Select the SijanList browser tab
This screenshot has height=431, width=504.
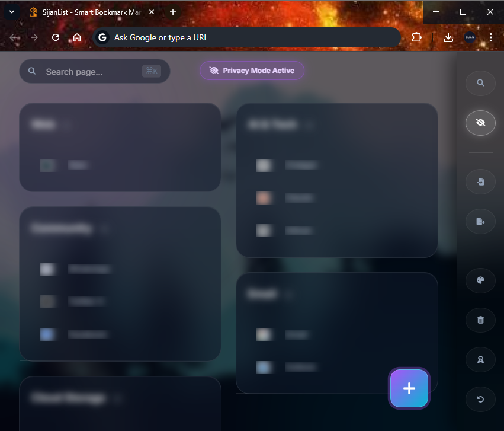[x=89, y=12]
